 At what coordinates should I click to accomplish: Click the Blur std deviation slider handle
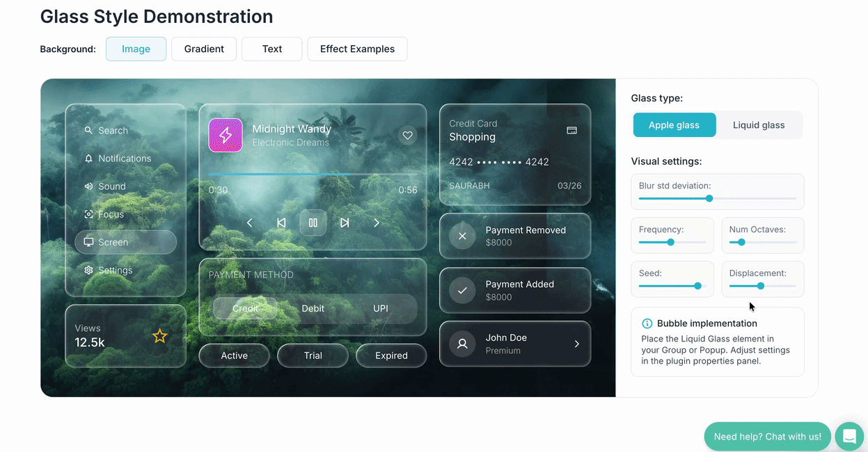pyautogui.click(x=709, y=198)
